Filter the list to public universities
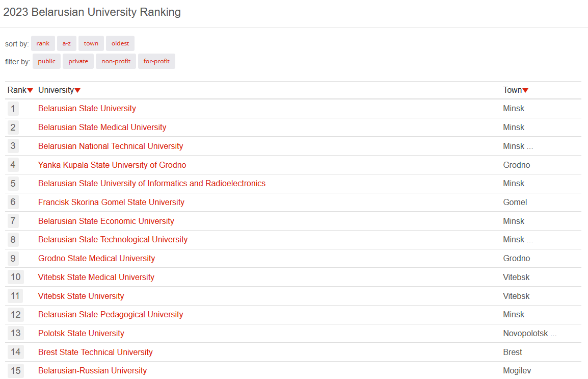The height and width of the screenshot is (379, 588). (46, 62)
